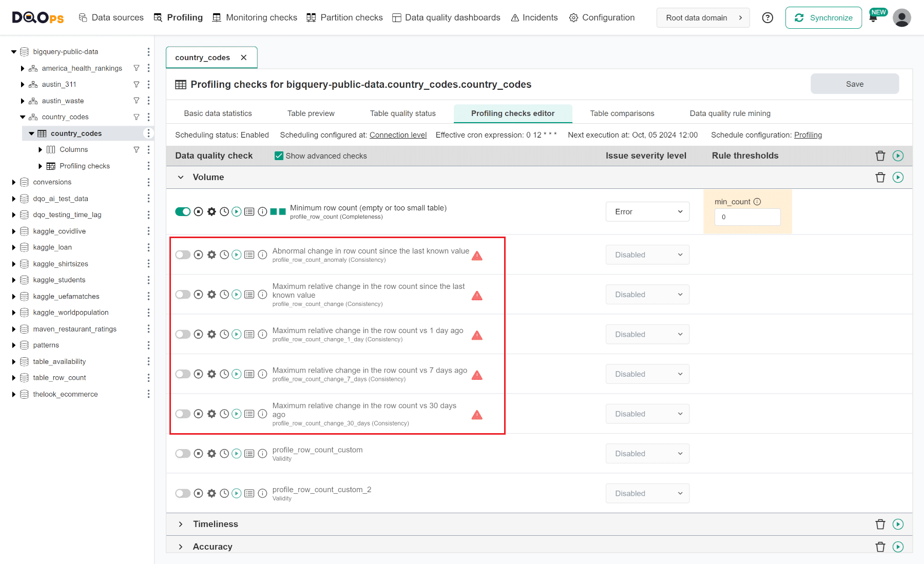
Task: Click the help question mark icon
Action: point(767,18)
